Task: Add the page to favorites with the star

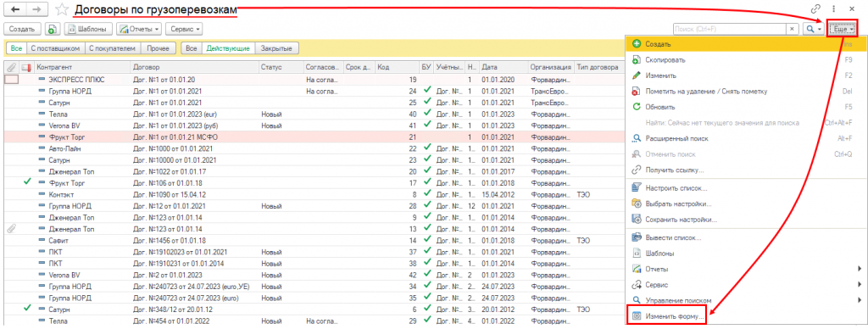Action: pyautogui.click(x=62, y=9)
